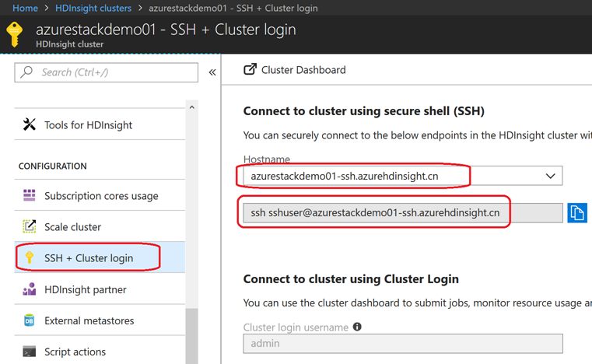The height and width of the screenshot is (364, 592).
Task: Open Scale cluster menu item
Action: [x=100, y=226]
